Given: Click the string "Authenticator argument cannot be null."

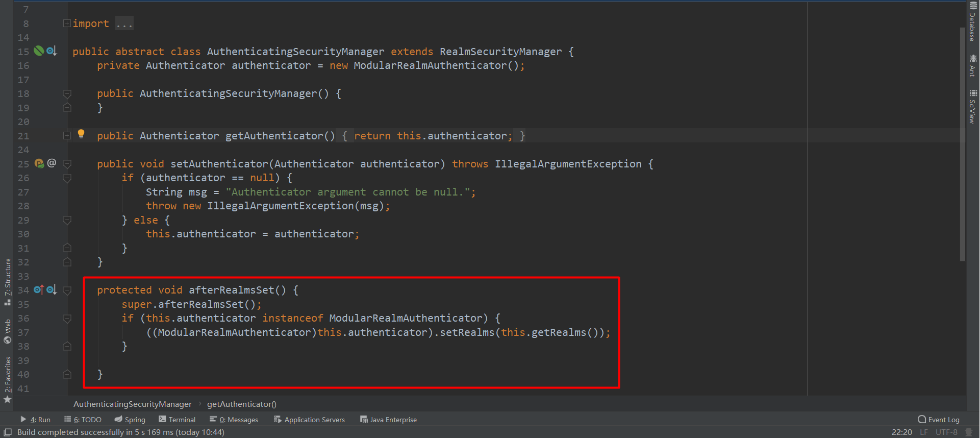Looking at the screenshot, I should tap(347, 192).
